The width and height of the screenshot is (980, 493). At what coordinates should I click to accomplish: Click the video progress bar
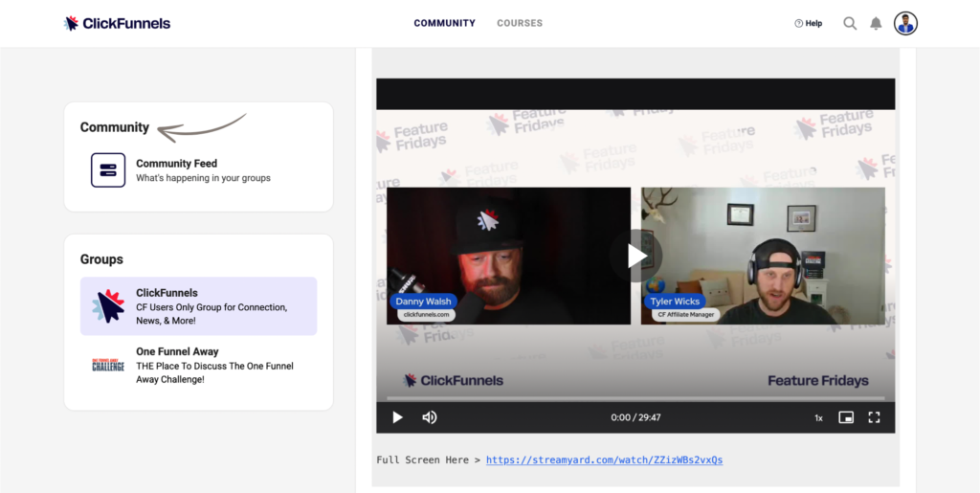(635, 398)
